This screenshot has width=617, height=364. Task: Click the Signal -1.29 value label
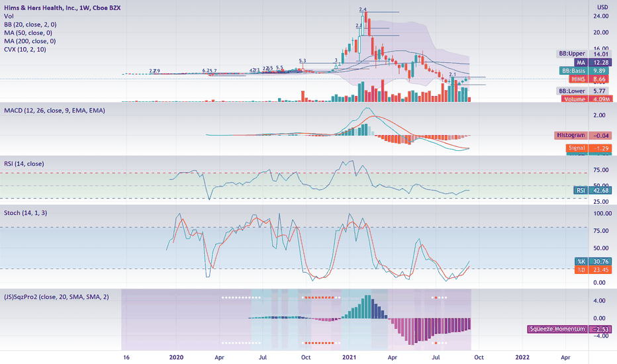[x=589, y=148]
